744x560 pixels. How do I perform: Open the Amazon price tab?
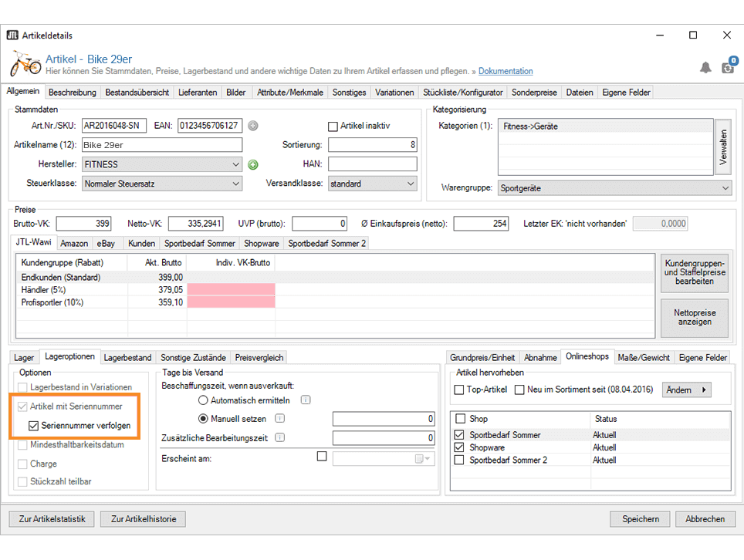point(75,243)
